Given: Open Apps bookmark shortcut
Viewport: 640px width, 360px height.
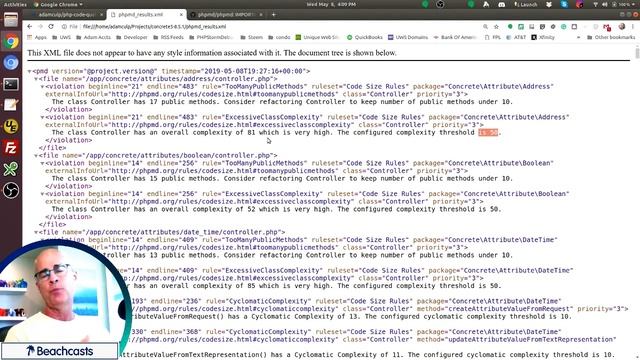Looking at the screenshot, I should point(37,37).
